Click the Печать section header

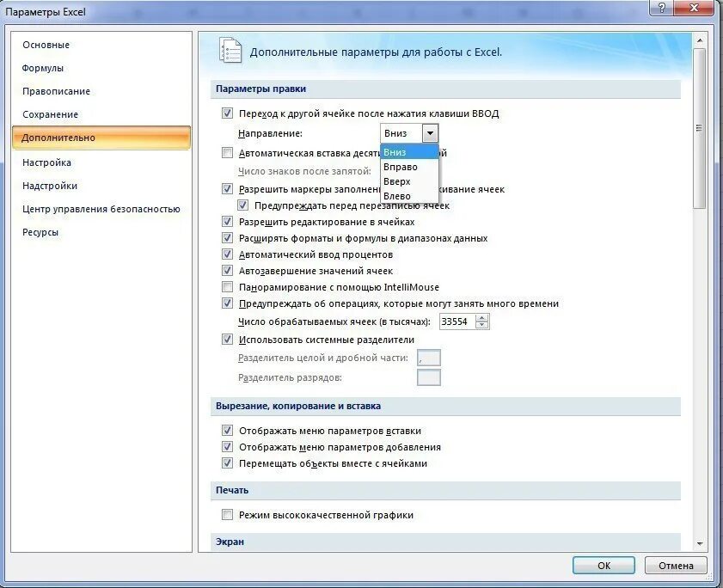point(445,491)
